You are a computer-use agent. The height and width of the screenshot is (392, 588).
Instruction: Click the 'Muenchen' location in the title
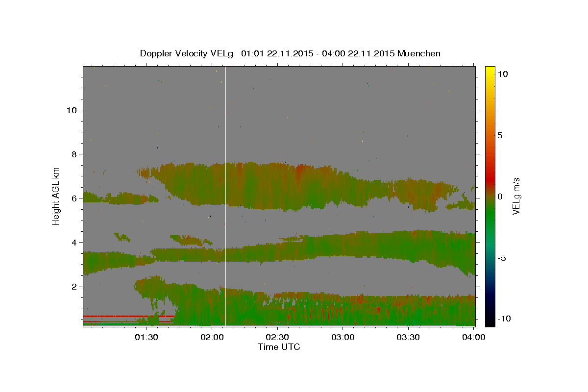click(x=419, y=53)
